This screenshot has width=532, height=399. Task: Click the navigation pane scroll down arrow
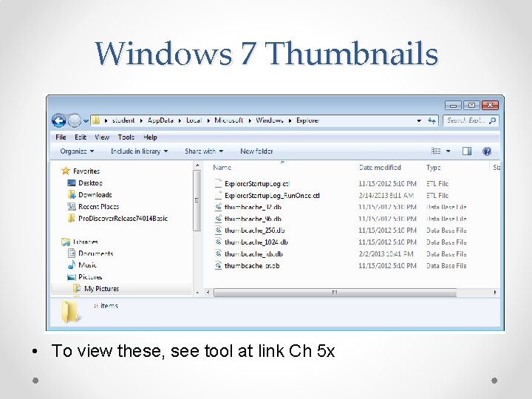click(197, 293)
